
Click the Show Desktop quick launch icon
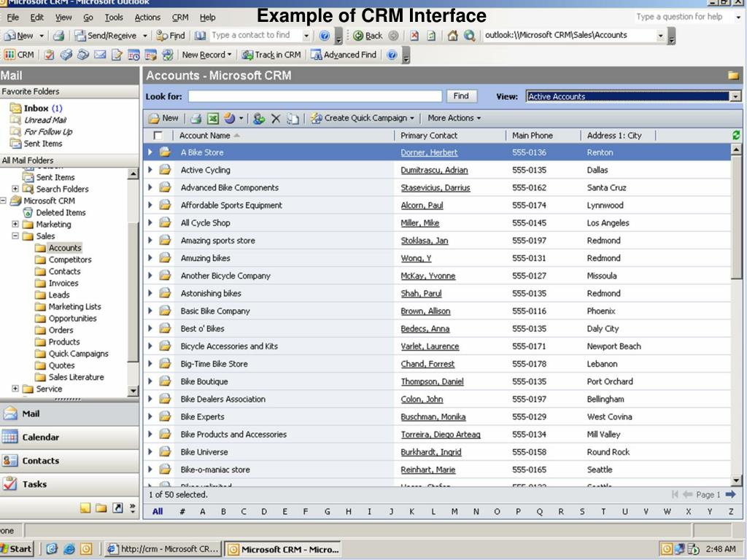[x=52, y=549]
